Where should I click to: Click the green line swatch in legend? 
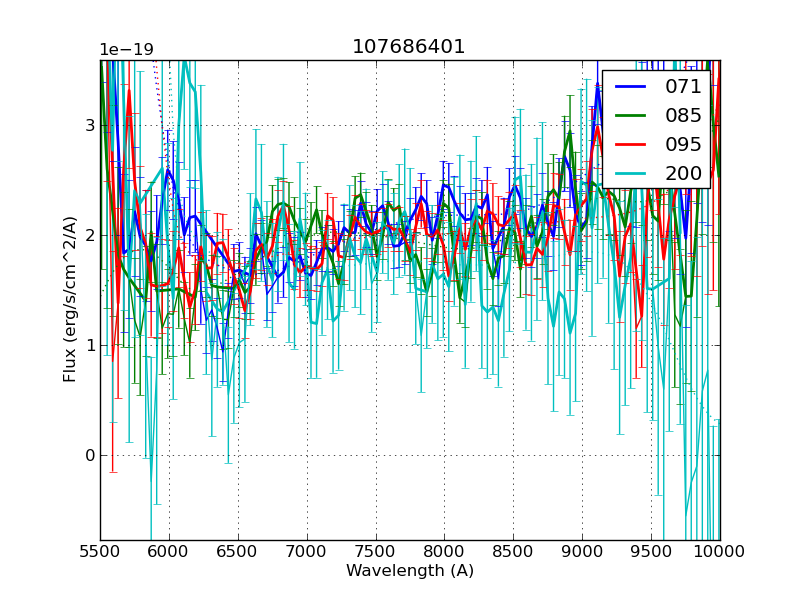click(631, 116)
